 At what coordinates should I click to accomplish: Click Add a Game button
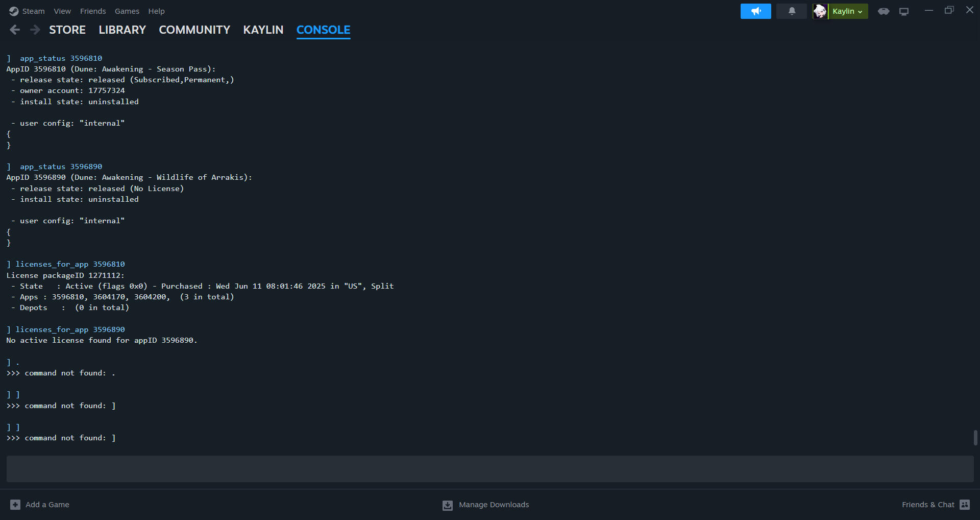40,505
